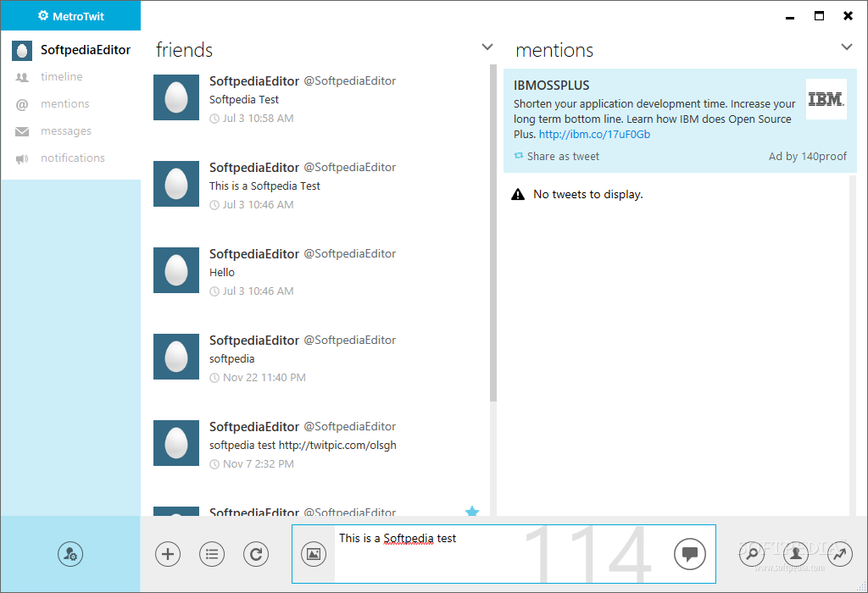
Task: Click Ad by 140proof label
Action: 807,157
